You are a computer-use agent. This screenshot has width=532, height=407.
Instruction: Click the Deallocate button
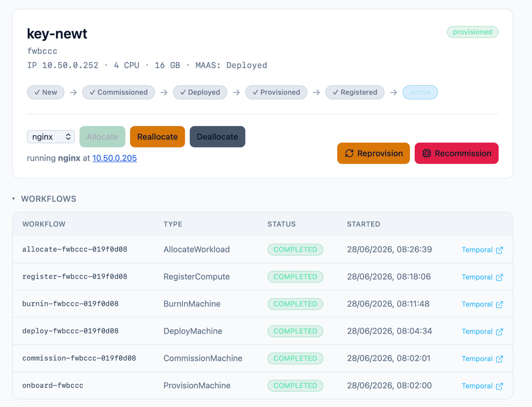coord(217,137)
